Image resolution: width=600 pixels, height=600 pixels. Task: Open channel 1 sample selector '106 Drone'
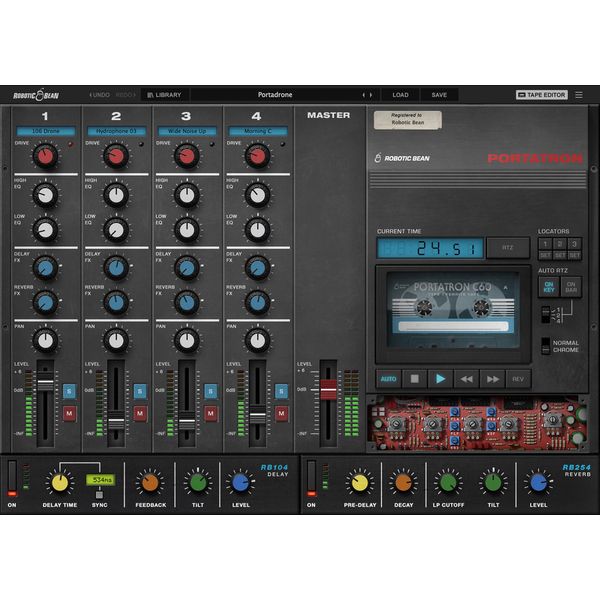(x=45, y=131)
